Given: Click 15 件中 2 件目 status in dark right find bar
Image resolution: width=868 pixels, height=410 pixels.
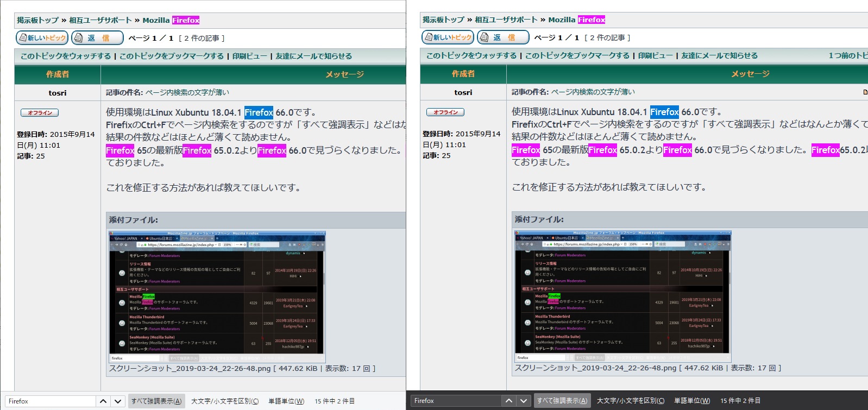Looking at the screenshot, I should tap(740, 401).
